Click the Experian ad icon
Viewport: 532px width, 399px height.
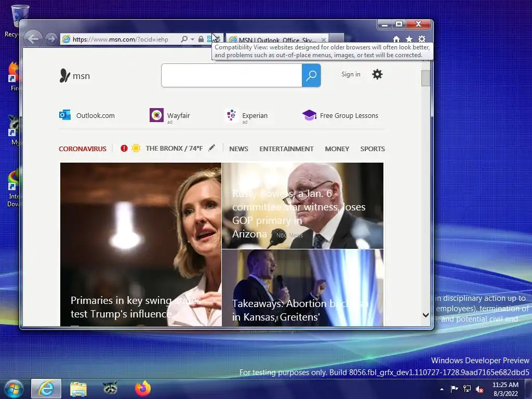pyautogui.click(x=232, y=115)
